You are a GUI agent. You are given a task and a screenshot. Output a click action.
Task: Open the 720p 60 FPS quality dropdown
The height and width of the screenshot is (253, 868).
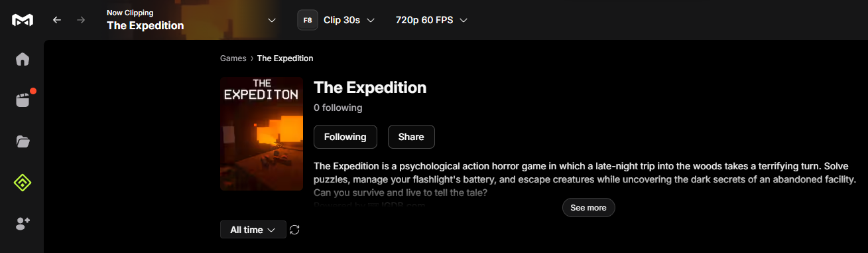point(432,20)
